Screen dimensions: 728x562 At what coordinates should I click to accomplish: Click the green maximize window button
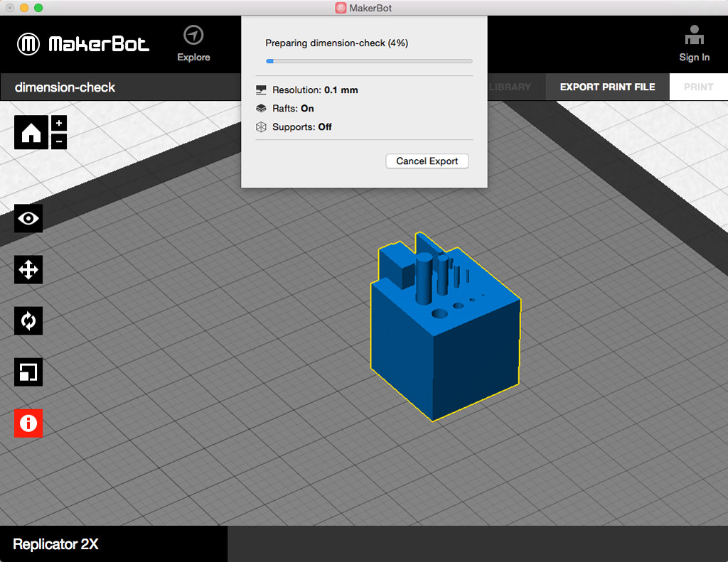click(38, 8)
